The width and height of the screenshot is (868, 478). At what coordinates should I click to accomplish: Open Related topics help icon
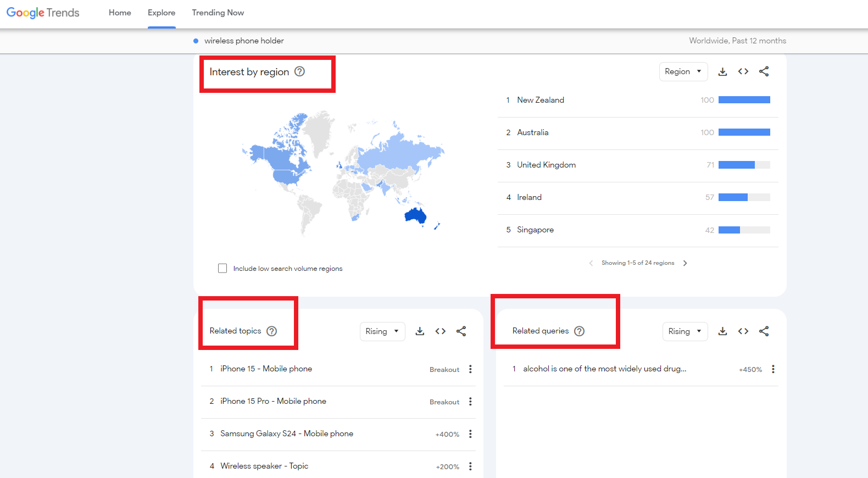coord(272,331)
